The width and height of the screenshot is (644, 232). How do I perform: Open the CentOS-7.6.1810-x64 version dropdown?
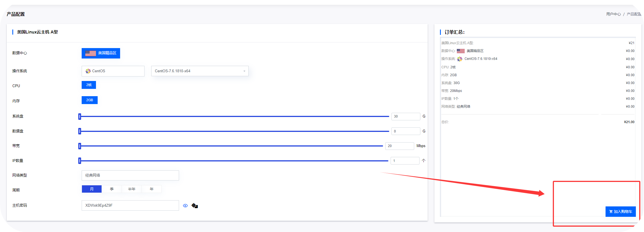pyautogui.click(x=200, y=71)
